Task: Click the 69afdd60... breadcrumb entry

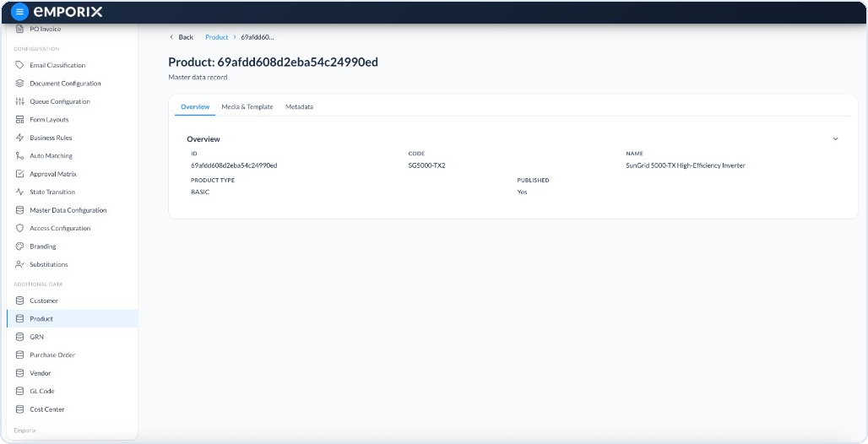Action: [x=258, y=37]
